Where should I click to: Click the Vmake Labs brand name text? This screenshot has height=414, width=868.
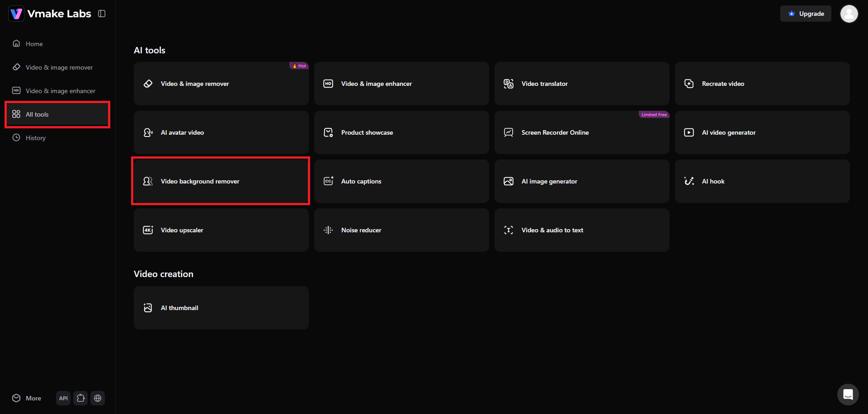click(x=59, y=14)
